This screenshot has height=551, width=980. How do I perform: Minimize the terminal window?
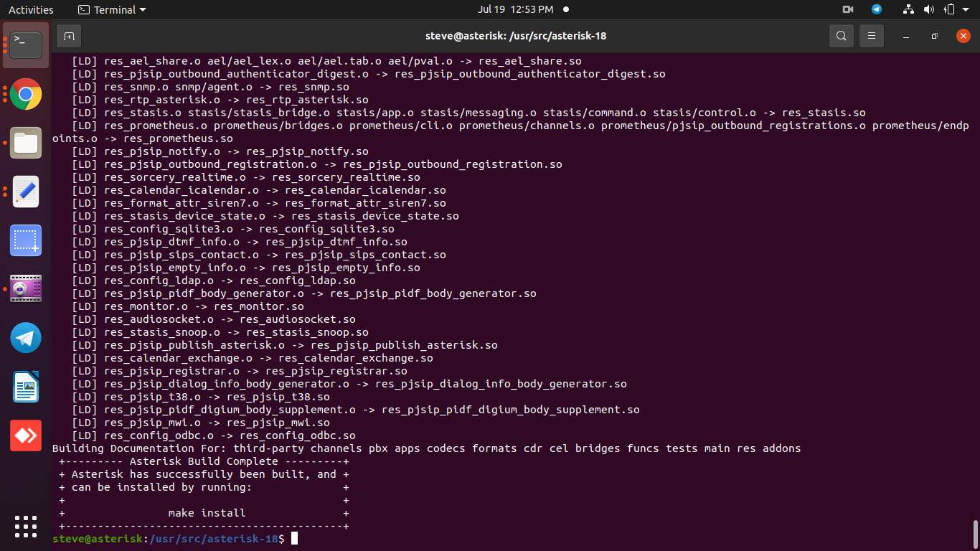click(x=907, y=36)
